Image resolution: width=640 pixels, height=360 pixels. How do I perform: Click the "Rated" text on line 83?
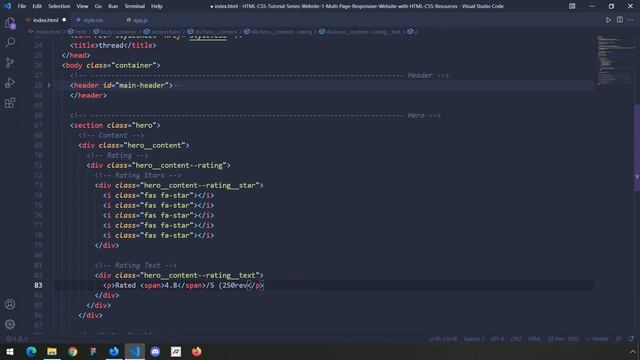pos(125,285)
